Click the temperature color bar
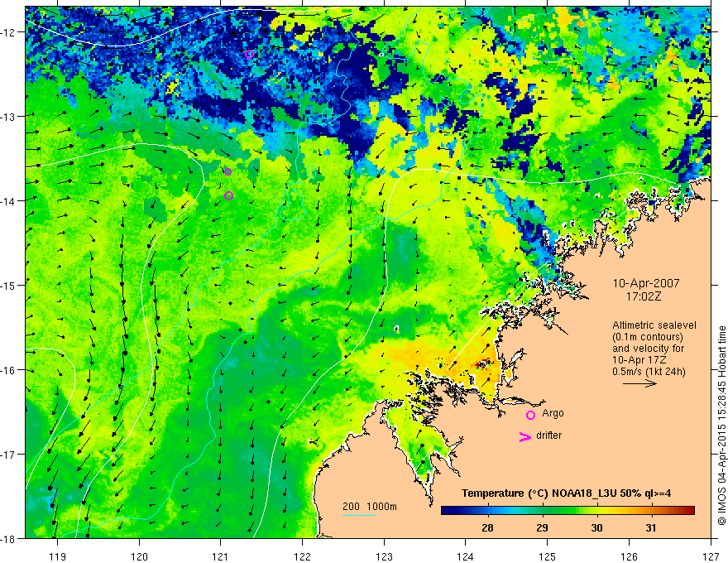728x563 pixels. 568,511
